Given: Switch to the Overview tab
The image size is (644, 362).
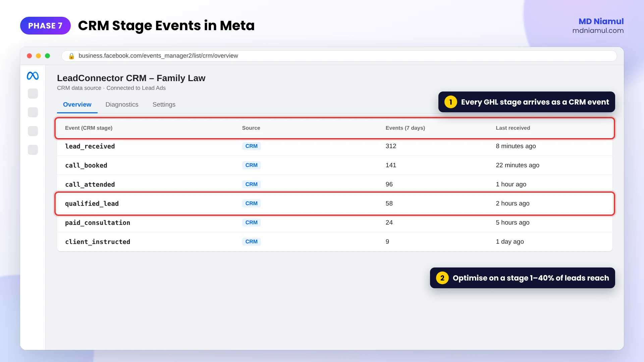Looking at the screenshot, I should click(x=77, y=105).
